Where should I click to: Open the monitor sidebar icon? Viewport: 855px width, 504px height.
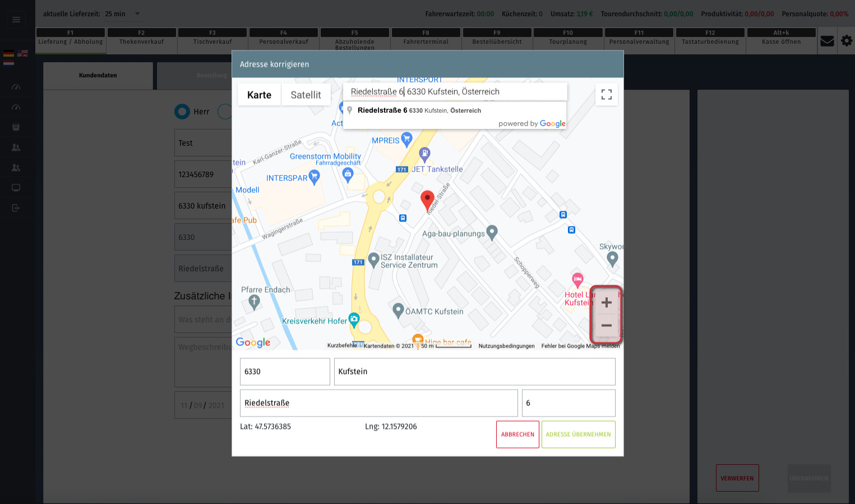tap(16, 188)
